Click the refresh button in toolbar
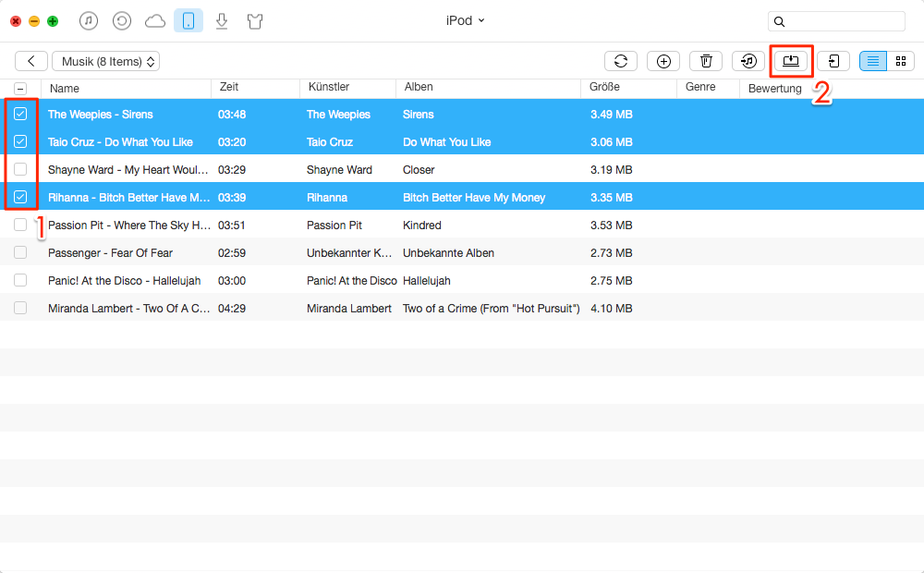The image size is (924, 573). coord(621,61)
